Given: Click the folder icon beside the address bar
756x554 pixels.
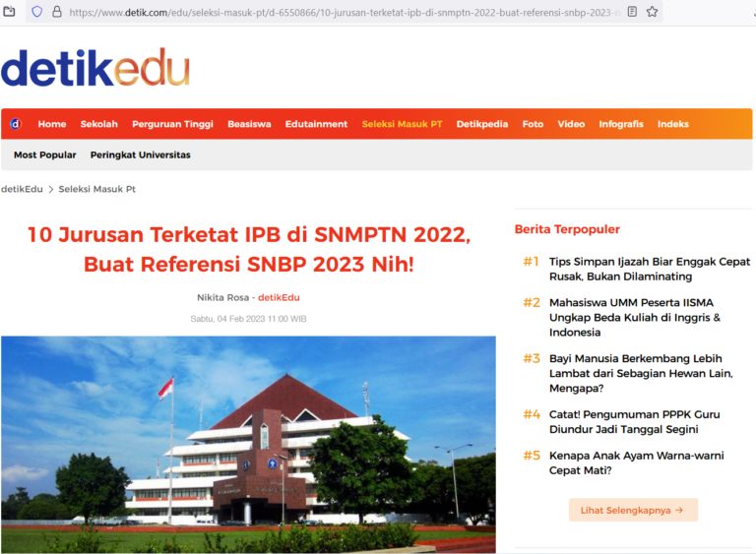Looking at the screenshot, I should (x=10, y=12).
